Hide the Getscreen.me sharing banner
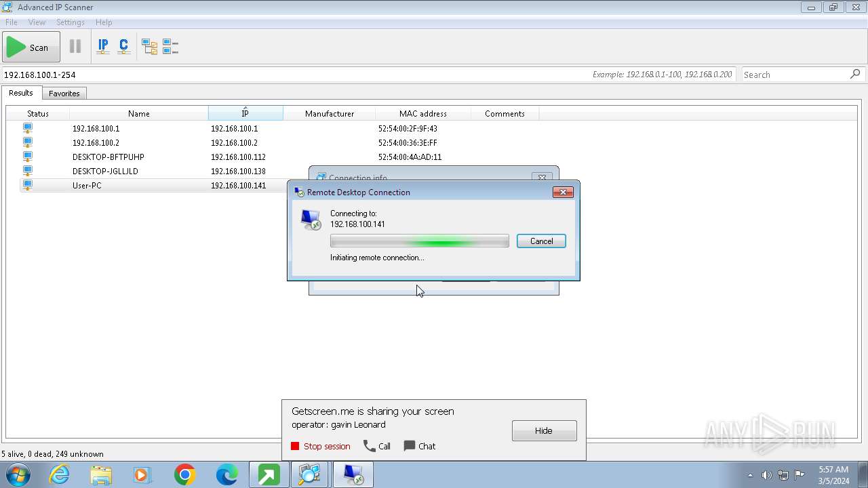868x488 pixels. click(545, 430)
